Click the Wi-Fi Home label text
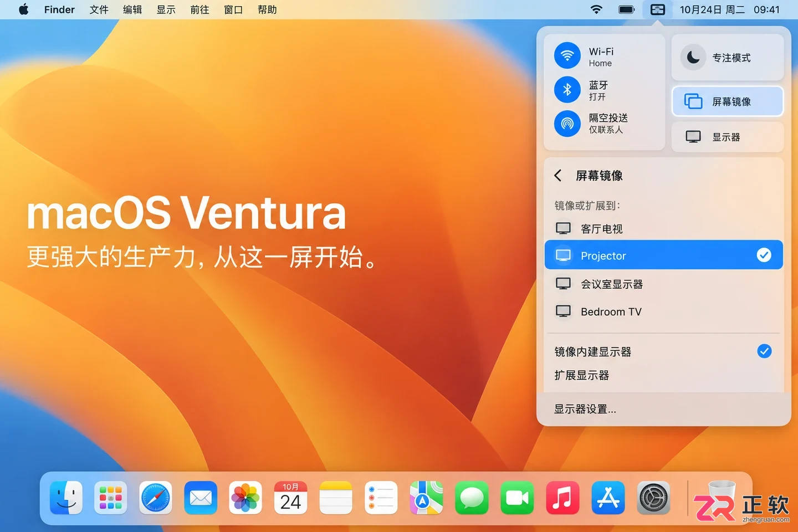Screen dimensions: 798x532 601,57
